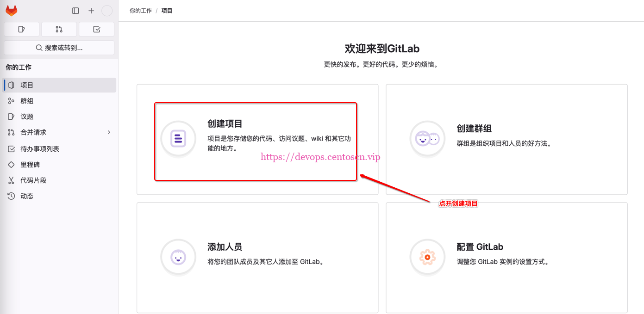Click the Create project card icon
The height and width of the screenshot is (314, 644).
[x=178, y=138]
